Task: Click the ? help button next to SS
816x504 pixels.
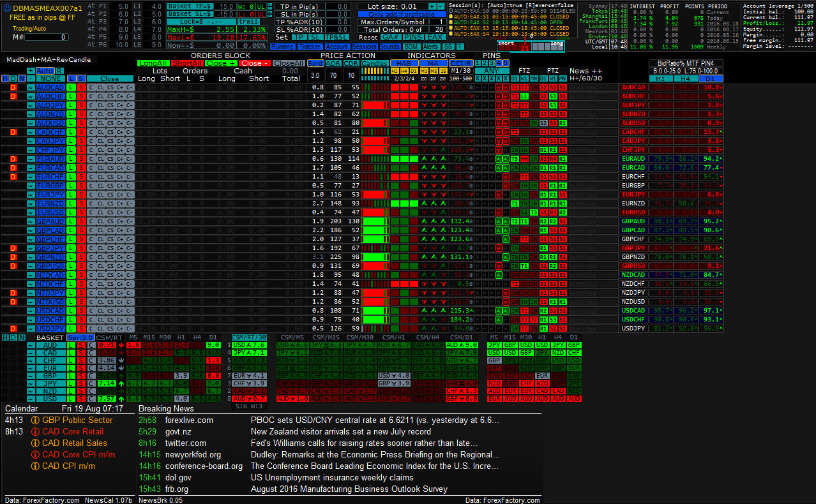Action: tap(460, 47)
